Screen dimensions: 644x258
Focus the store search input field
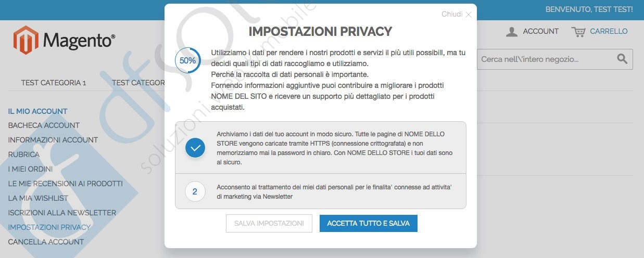pos(546,59)
